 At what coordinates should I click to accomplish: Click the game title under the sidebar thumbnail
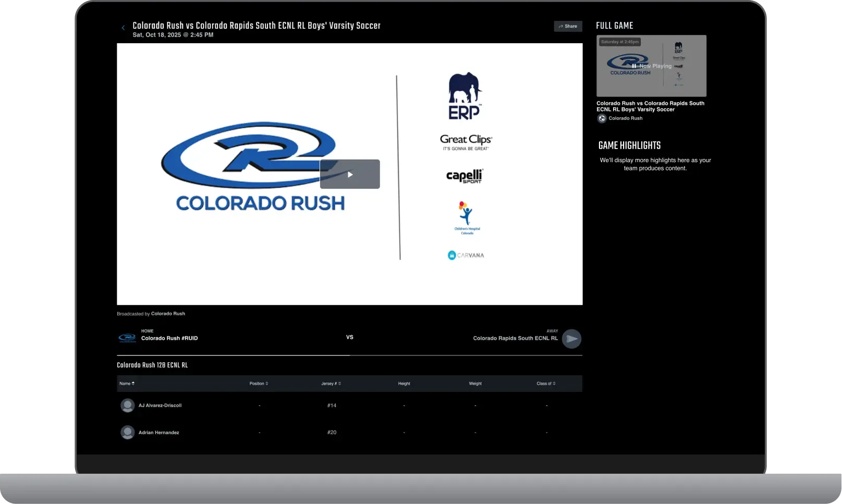click(651, 106)
